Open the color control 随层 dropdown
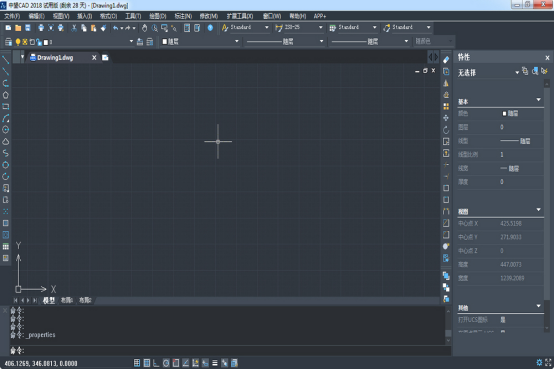554x369 pixels. (200, 42)
